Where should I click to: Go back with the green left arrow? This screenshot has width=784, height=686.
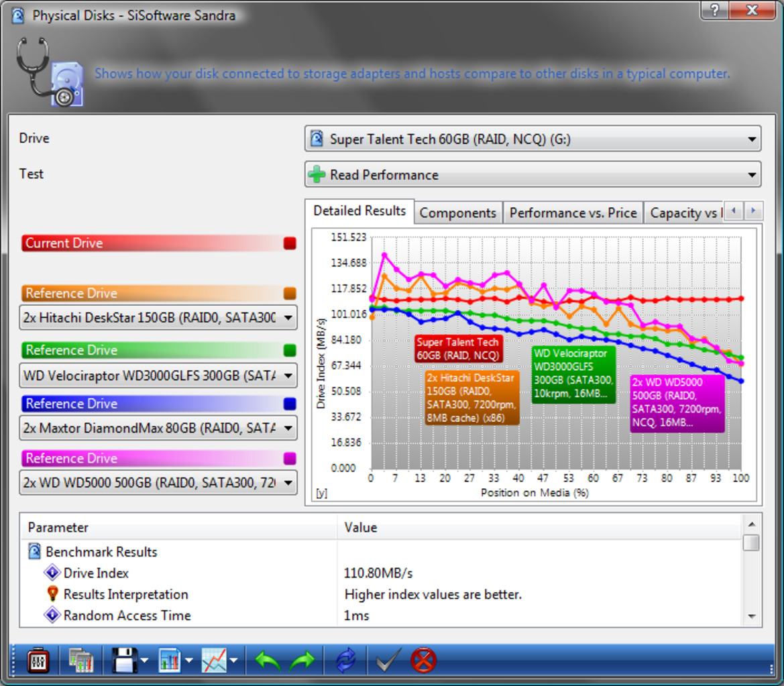(x=267, y=661)
